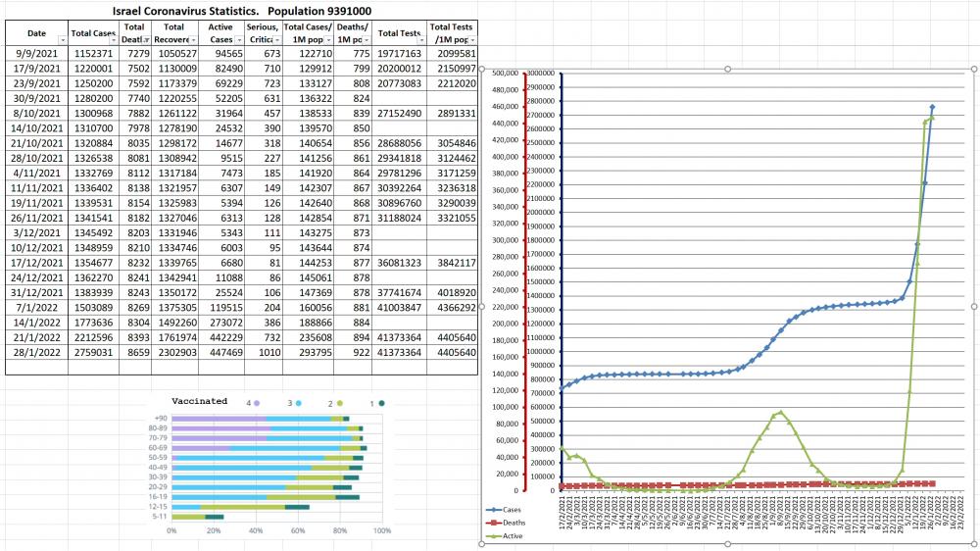Select date cell 17/9/2021
The image size is (980, 551).
(x=37, y=69)
